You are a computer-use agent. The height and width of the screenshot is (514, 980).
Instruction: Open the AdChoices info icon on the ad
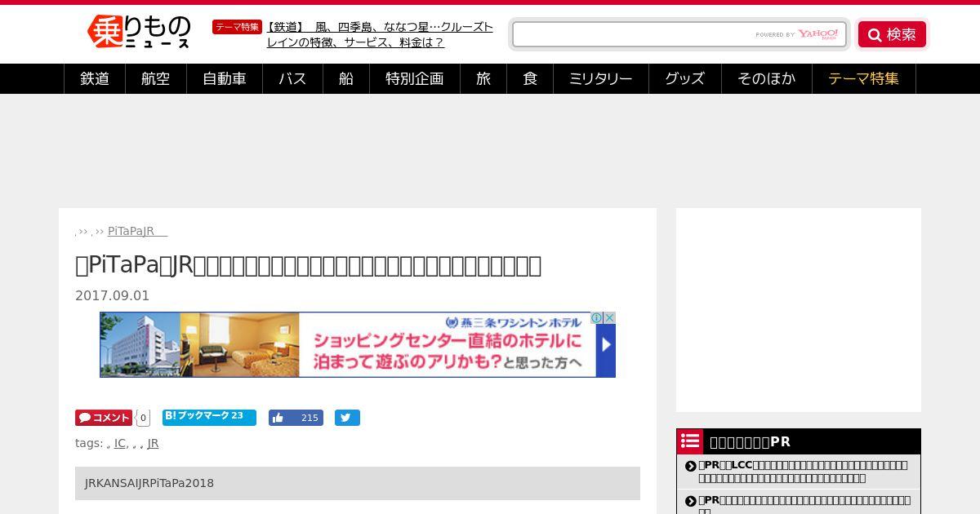(x=597, y=317)
